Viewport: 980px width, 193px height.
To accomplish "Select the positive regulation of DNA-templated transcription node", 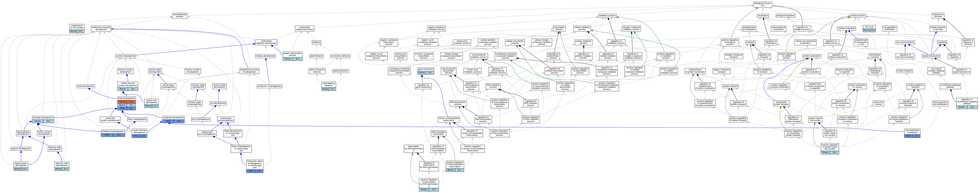I will click(455, 166).
